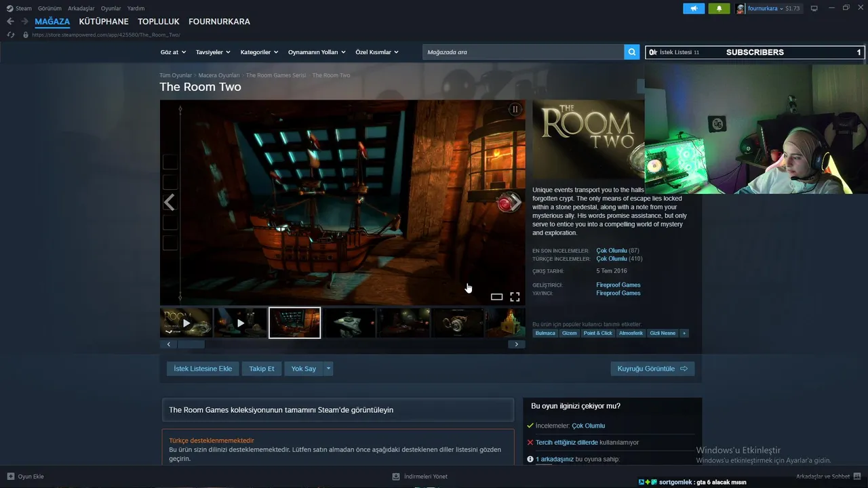Play the second trailer thumbnail
The width and height of the screenshot is (868, 488).
point(240,323)
